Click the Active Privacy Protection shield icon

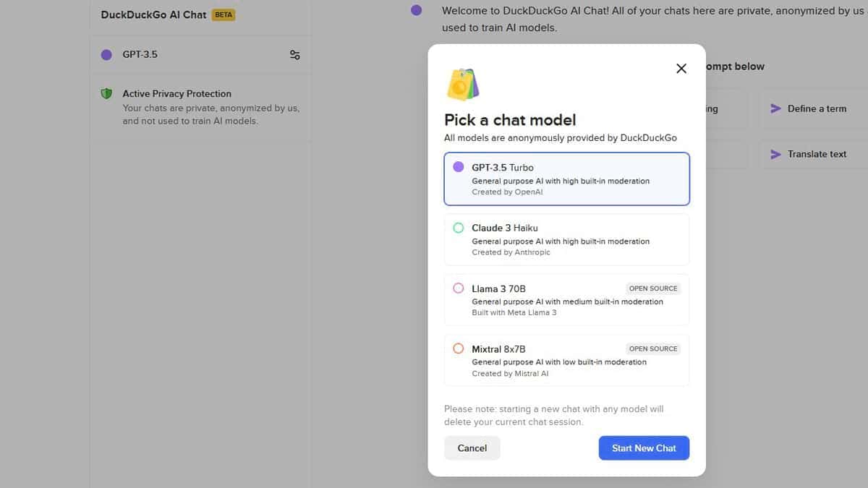pyautogui.click(x=106, y=93)
